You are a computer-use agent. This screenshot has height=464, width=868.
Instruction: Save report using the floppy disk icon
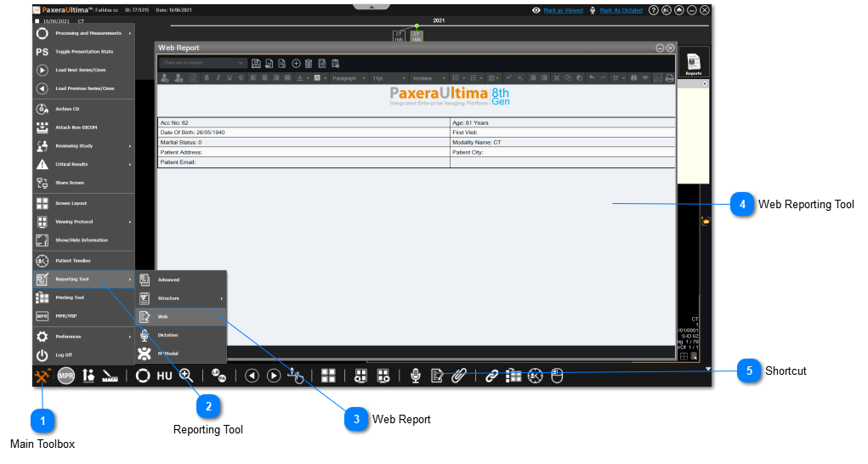tap(256, 63)
